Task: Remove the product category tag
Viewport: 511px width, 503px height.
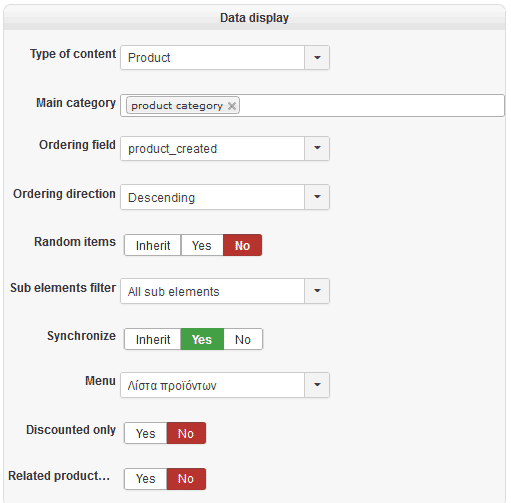Action: (232, 106)
